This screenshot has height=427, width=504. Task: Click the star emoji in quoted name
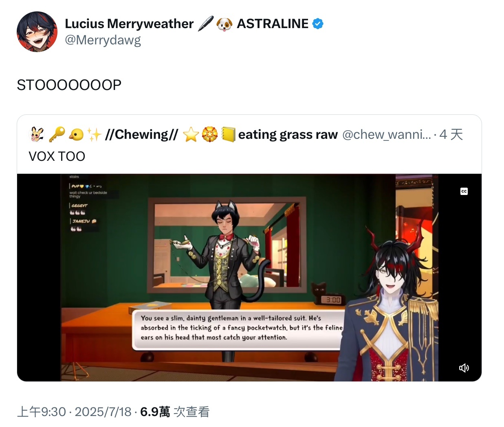pos(191,134)
